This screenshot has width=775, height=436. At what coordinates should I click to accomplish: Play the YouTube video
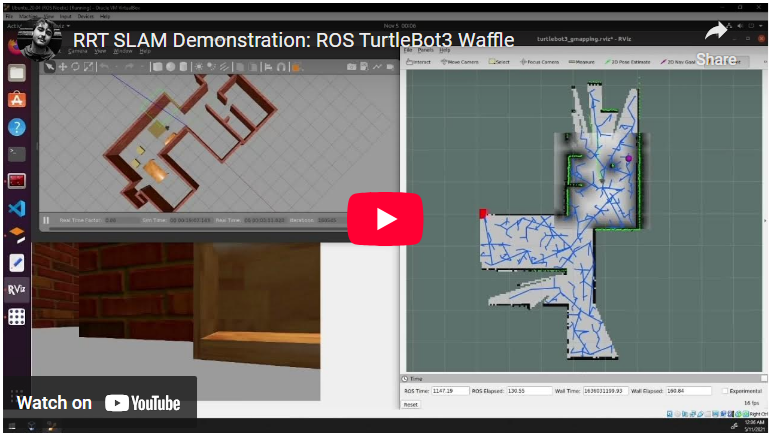tap(385, 218)
